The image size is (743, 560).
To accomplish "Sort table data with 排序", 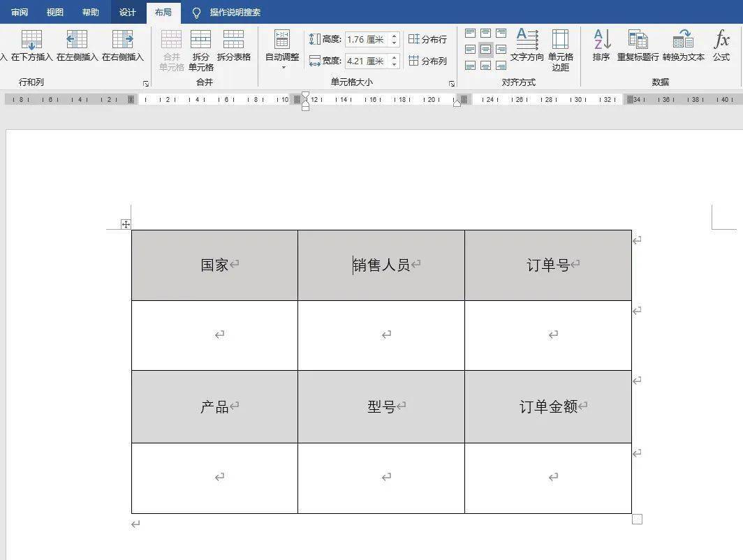I will pos(601,45).
